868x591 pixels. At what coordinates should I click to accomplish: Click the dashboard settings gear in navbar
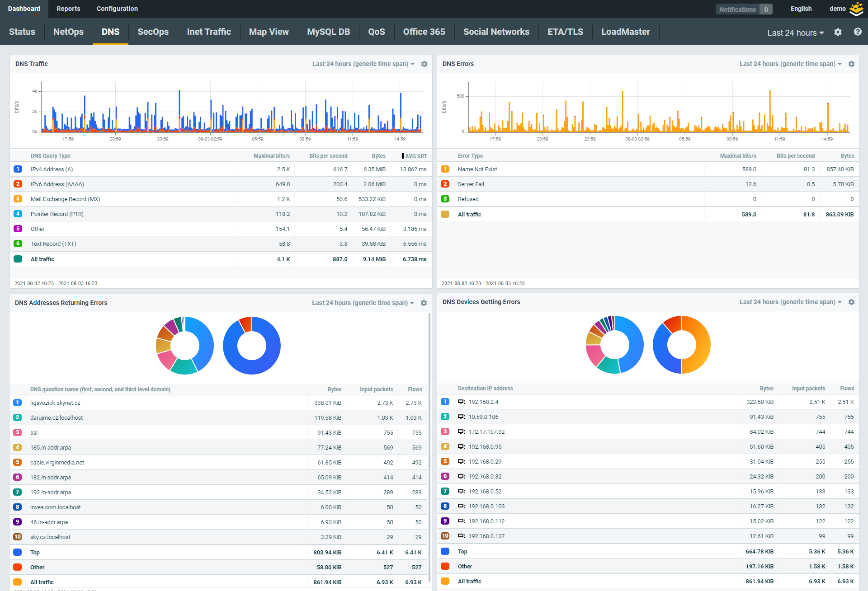[x=838, y=32]
